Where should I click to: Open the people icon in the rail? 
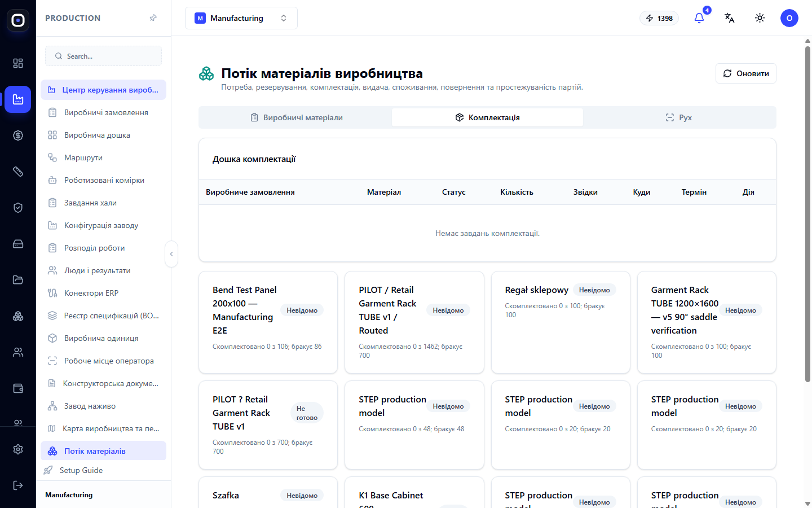point(18,352)
